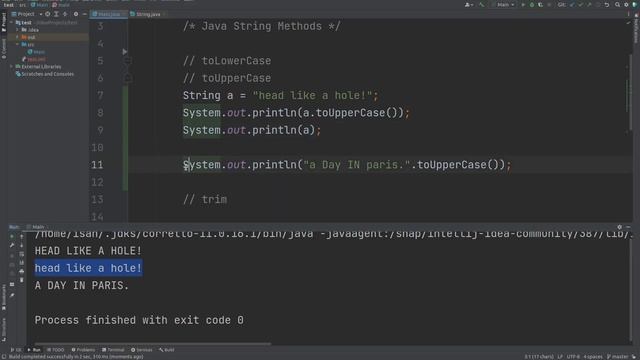Expand External Libraries node
Viewport: 640px width, 360px height.
pos(12,67)
